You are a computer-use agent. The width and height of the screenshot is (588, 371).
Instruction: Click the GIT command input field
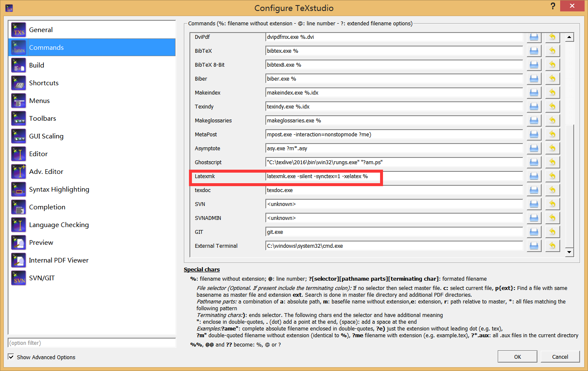coord(394,232)
